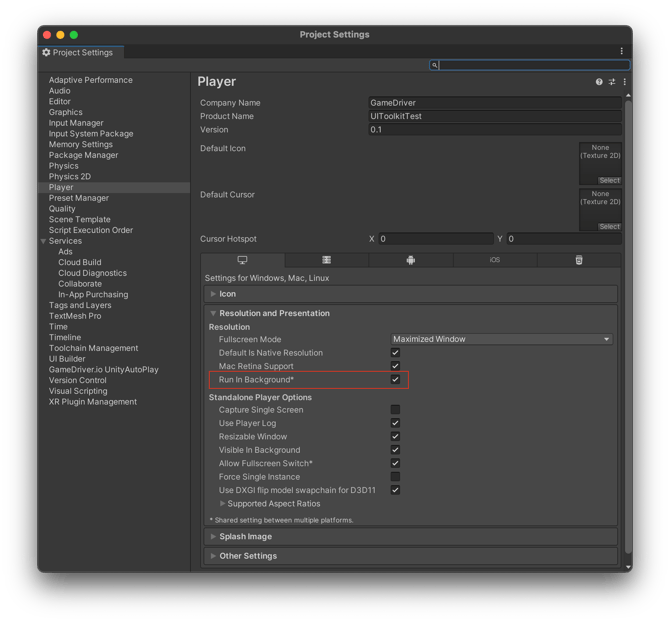Enable Capture Single Screen checkbox
Screen dimensions: 670x622
coord(395,410)
